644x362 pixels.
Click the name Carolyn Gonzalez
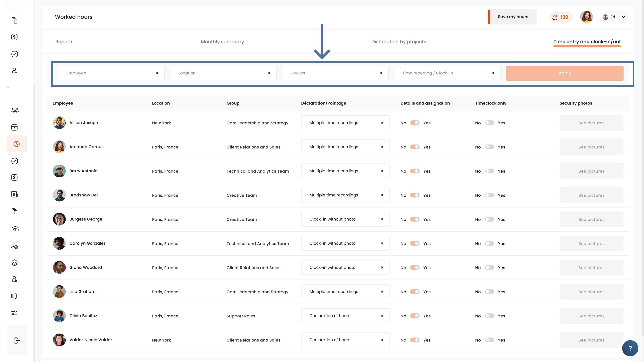tap(87, 243)
